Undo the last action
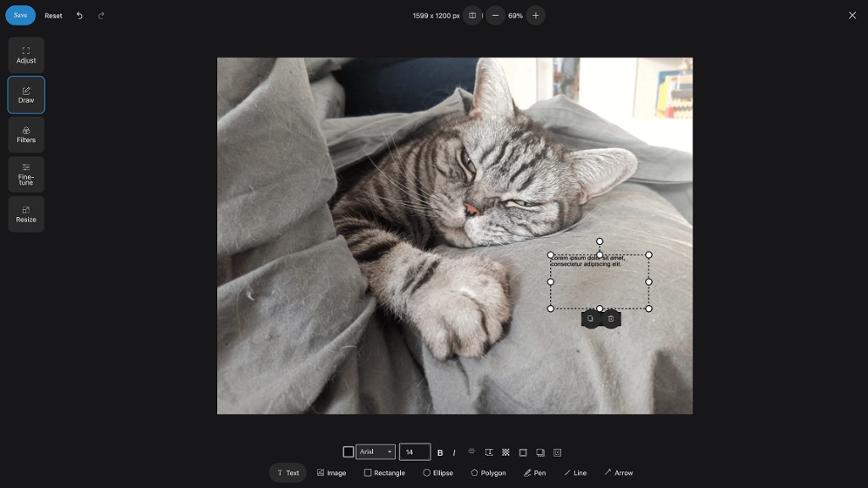The image size is (868, 488). [79, 15]
